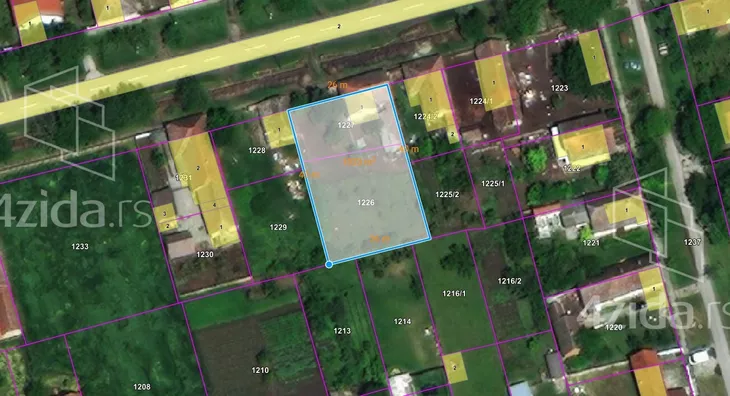The height and width of the screenshot is (396, 730).
Task: Select parcel label 1231
Action: (183, 178)
